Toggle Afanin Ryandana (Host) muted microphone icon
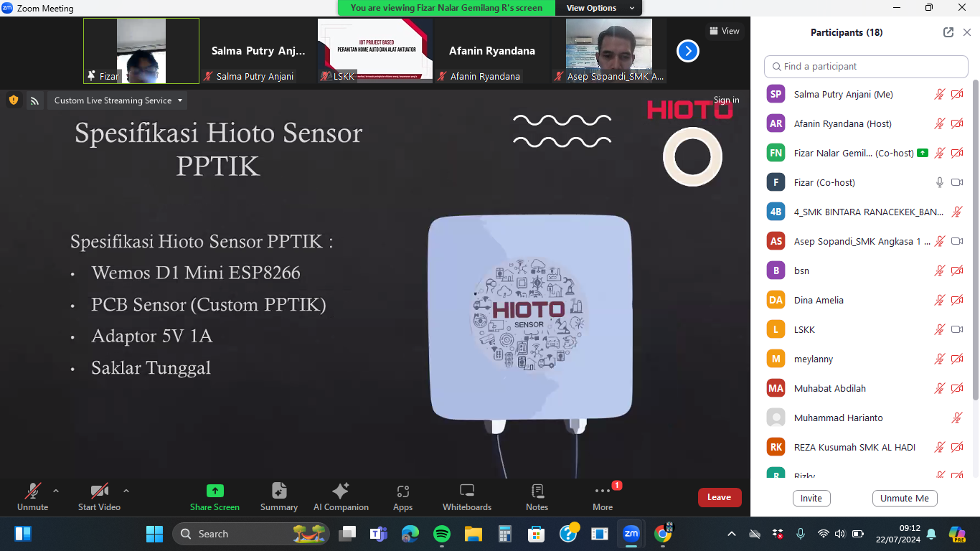This screenshot has width=980, height=551. (939, 123)
